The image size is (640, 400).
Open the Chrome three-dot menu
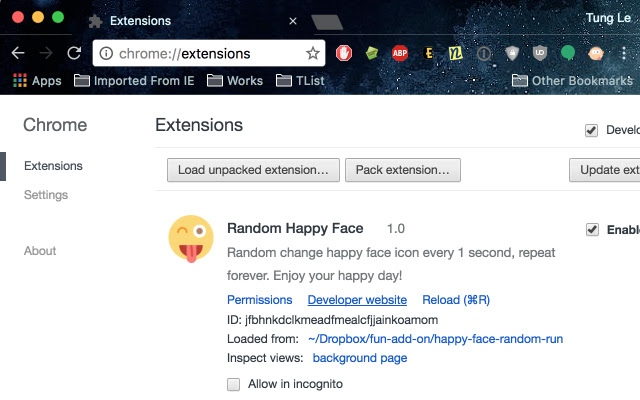624,53
